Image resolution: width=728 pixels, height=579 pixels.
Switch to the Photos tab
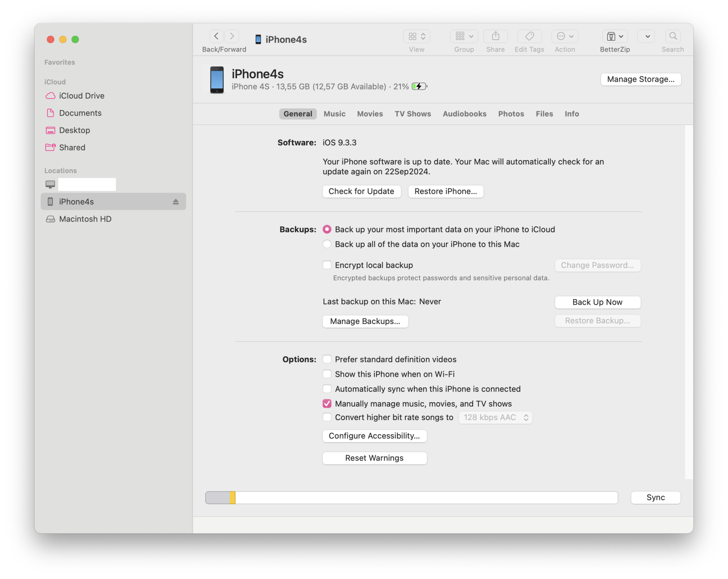511,114
